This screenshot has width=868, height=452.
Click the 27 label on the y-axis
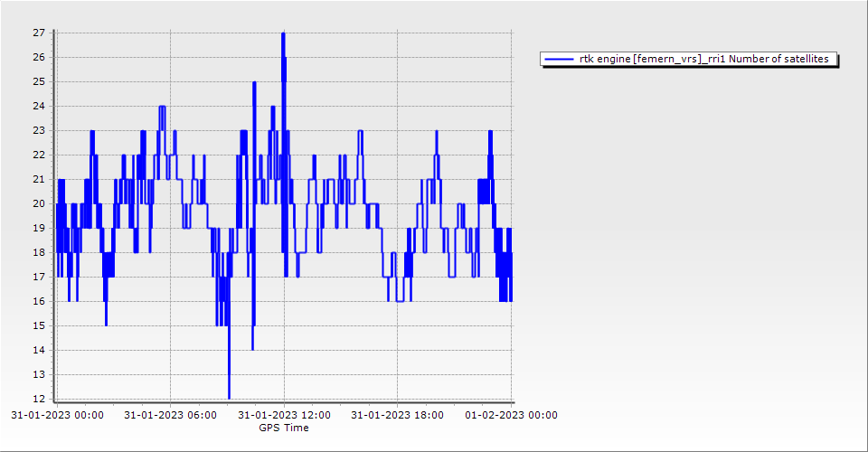tap(39, 33)
